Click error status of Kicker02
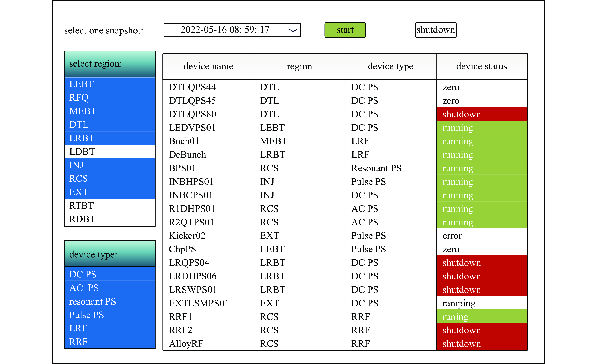This screenshot has width=597, height=364. click(x=452, y=236)
